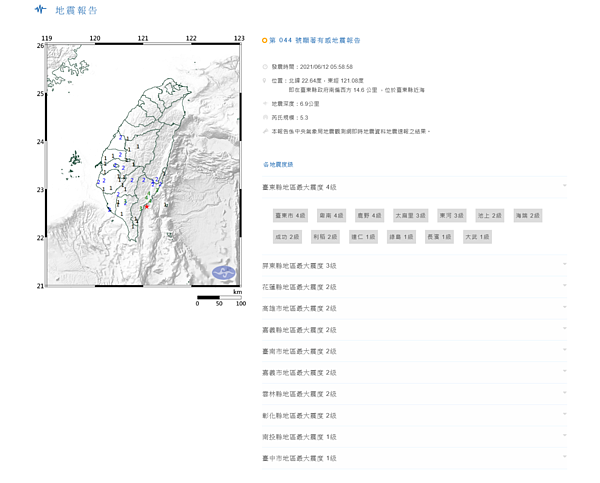Select the 臺東市 4級 tag

[290, 215]
